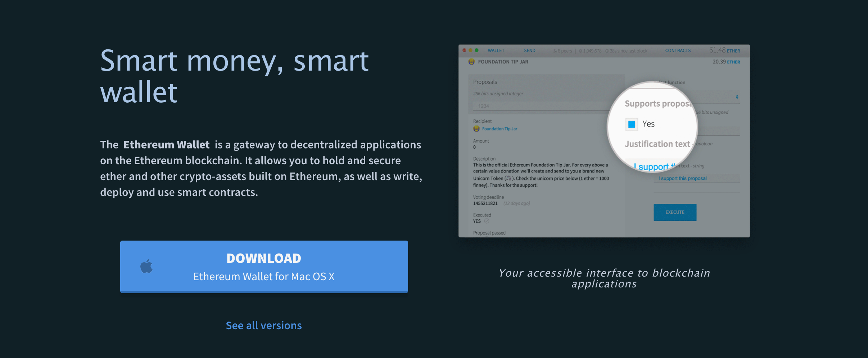Click the blue EXECUTE button
868x358 pixels.
pos(675,212)
